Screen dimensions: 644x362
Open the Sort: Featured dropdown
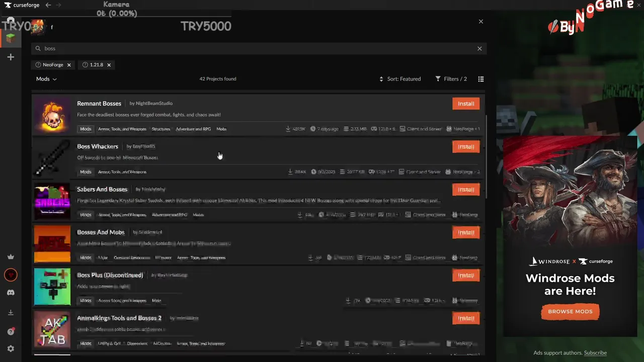pyautogui.click(x=400, y=79)
